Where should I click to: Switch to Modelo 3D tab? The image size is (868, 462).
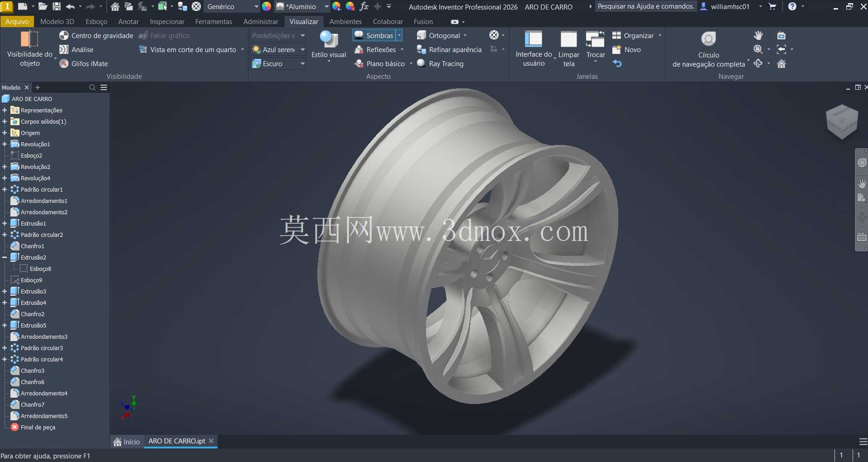(x=57, y=21)
